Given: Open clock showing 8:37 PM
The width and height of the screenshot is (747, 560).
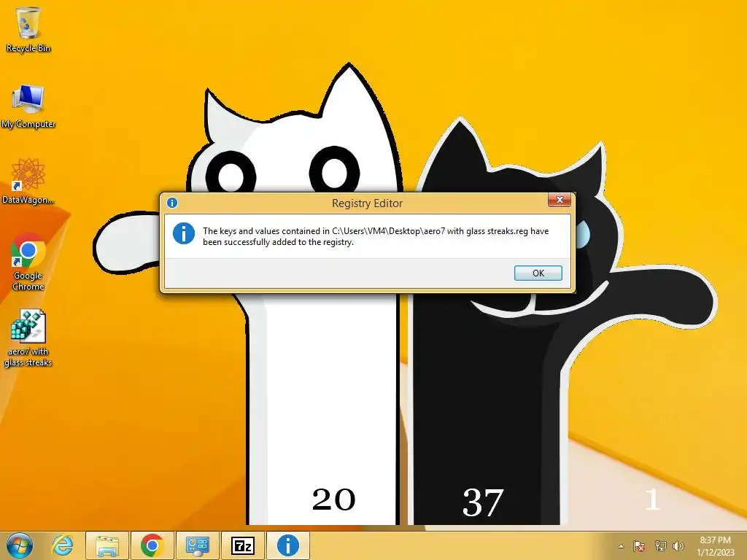Looking at the screenshot, I should point(715,546).
